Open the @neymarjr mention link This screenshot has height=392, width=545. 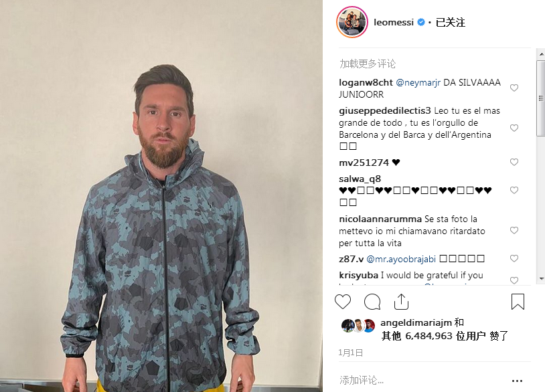tap(418, 83)
